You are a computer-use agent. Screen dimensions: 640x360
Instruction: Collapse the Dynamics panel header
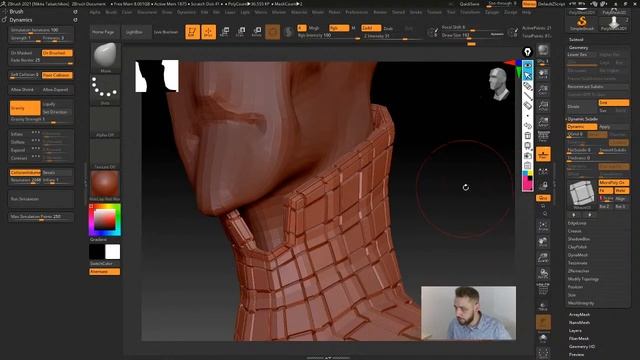pos(21,20)
